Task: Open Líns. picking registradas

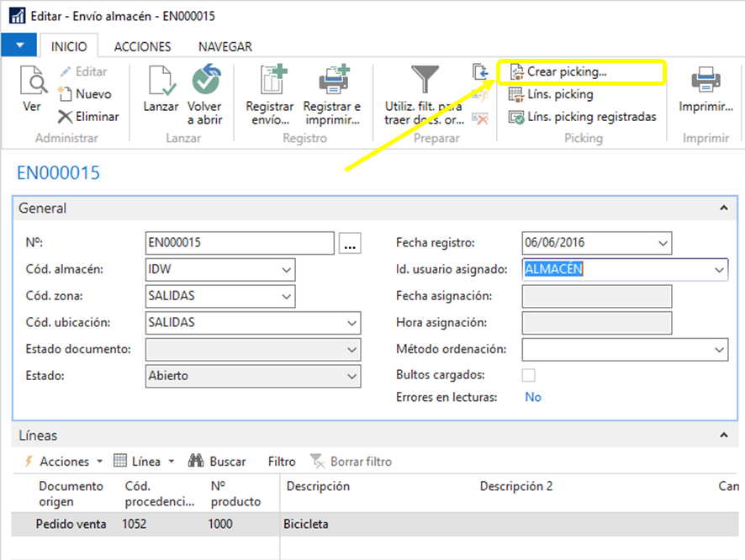Action: [583, 116]
